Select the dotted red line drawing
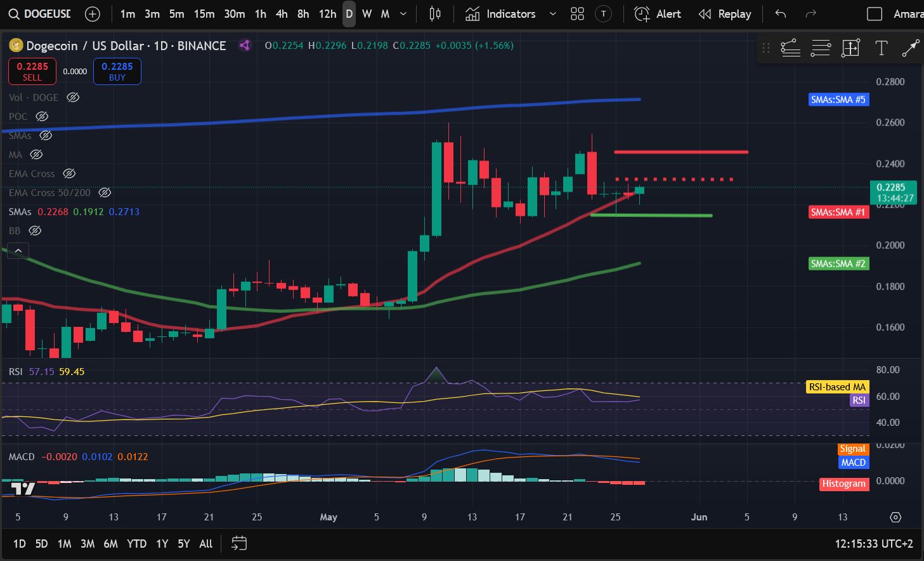The height and width of the screenshot is (561, 924). [x=674, y=180]
